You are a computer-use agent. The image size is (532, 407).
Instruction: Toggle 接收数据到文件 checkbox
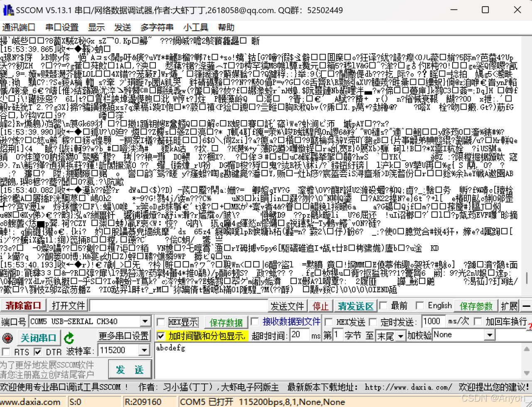[255, 322]
